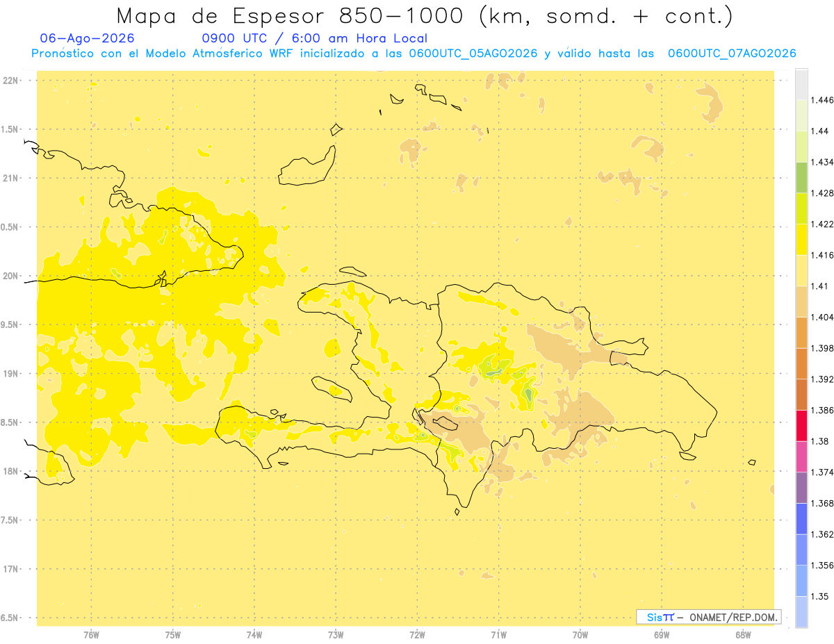Click the 75W longitude label

pyautogui.click(x=173, y=635)
